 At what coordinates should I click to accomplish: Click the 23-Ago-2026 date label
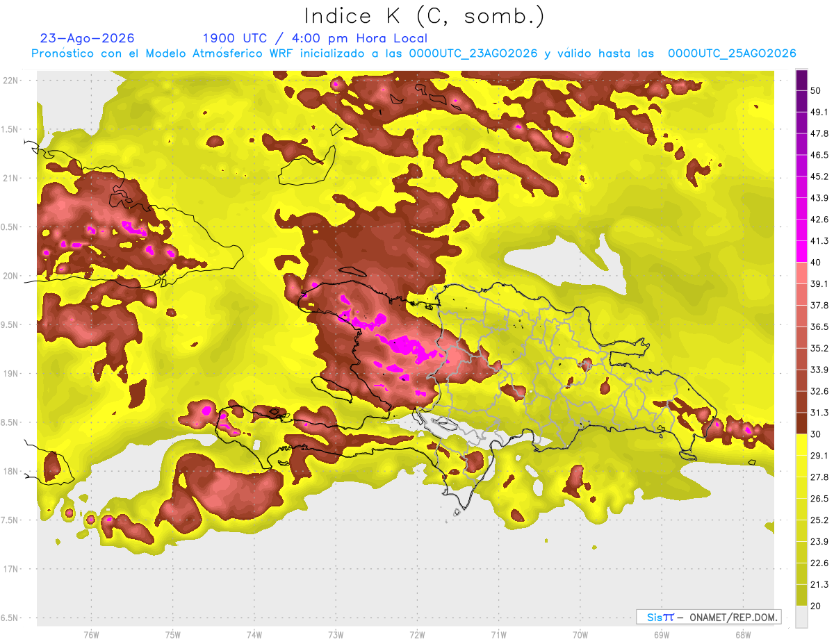pyautogui.click(x=88, y=38)
